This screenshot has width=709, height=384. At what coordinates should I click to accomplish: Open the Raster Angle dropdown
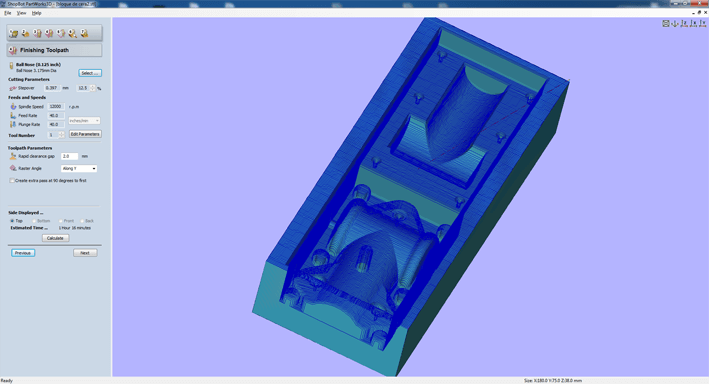coord(79,168)
